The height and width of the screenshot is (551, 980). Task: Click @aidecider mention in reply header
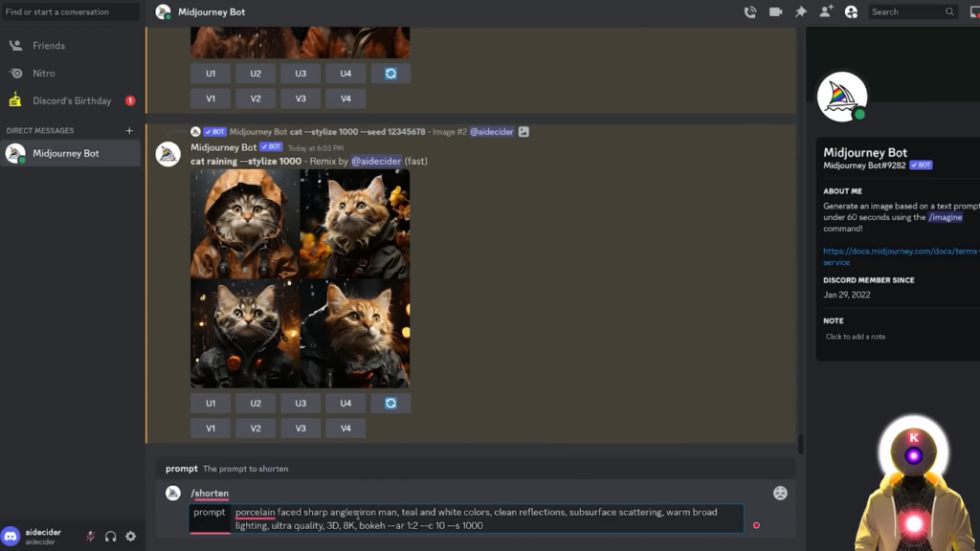492,132
